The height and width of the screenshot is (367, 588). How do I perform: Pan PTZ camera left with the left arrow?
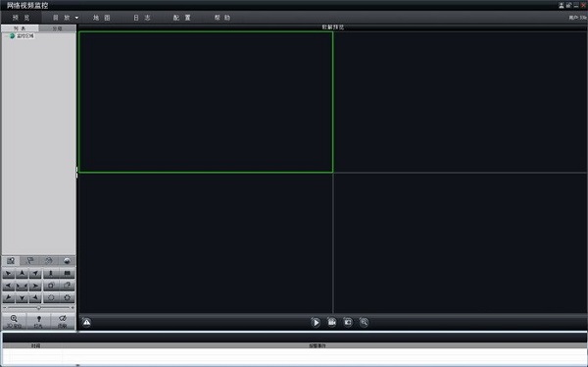click(x=9, y=286)
